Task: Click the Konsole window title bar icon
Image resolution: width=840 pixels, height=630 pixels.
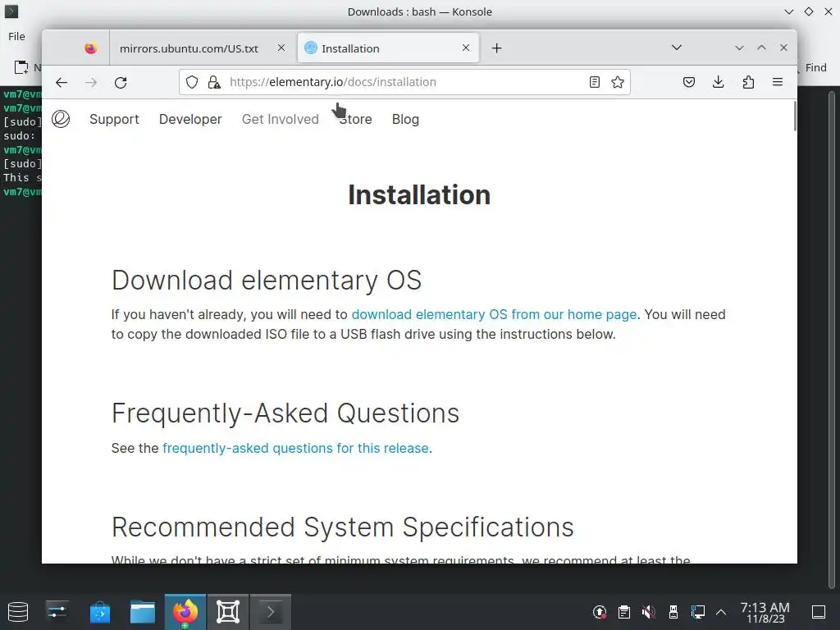Action: pyautogui.click(x=11, y=11)
